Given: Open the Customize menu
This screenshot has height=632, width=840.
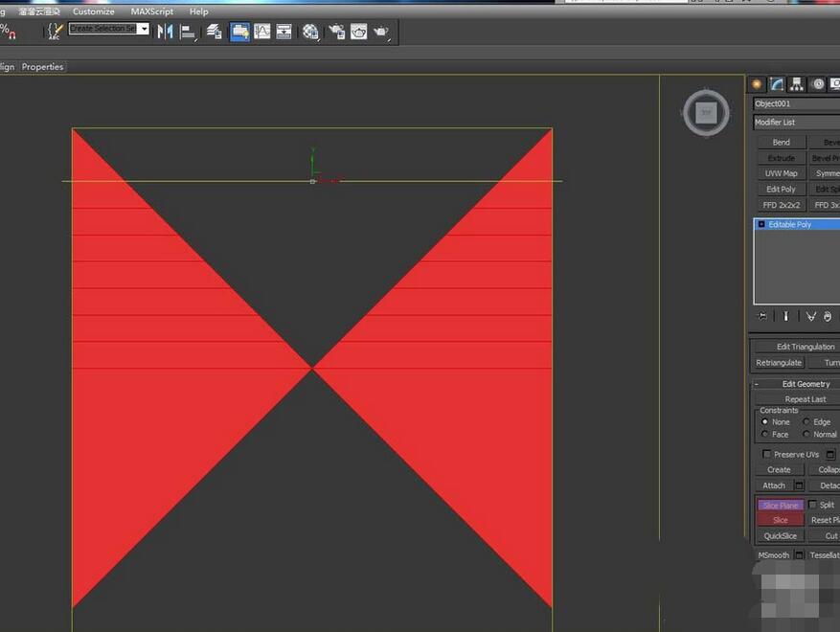Looking at the screenshot, I should pyautogui.click(x=93, y=11).
